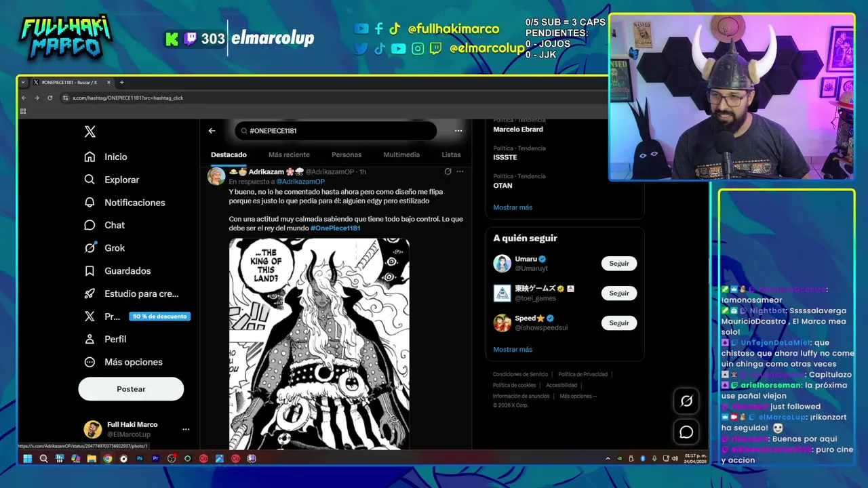
Task: Click Mostrar más under trends
Action: point(513,207)
